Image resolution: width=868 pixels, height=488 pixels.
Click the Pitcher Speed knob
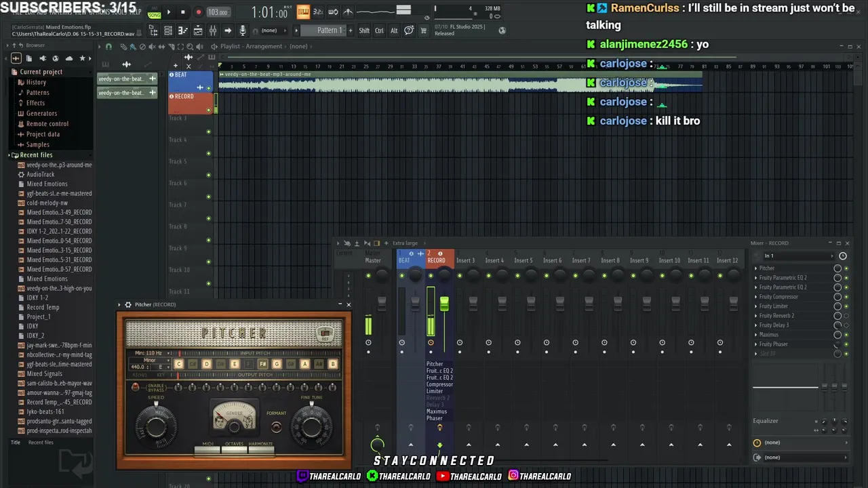[x=156, y=426]
